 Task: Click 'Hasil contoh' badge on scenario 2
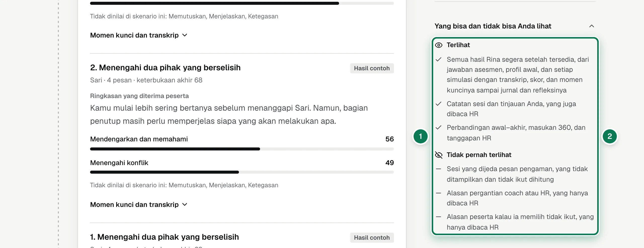pyautogui.click(x=372, y=68)
